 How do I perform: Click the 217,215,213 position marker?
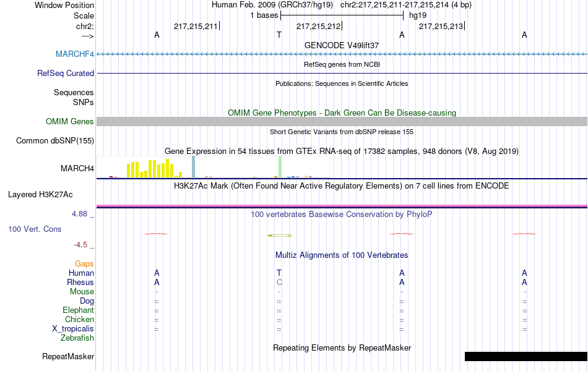441,26
